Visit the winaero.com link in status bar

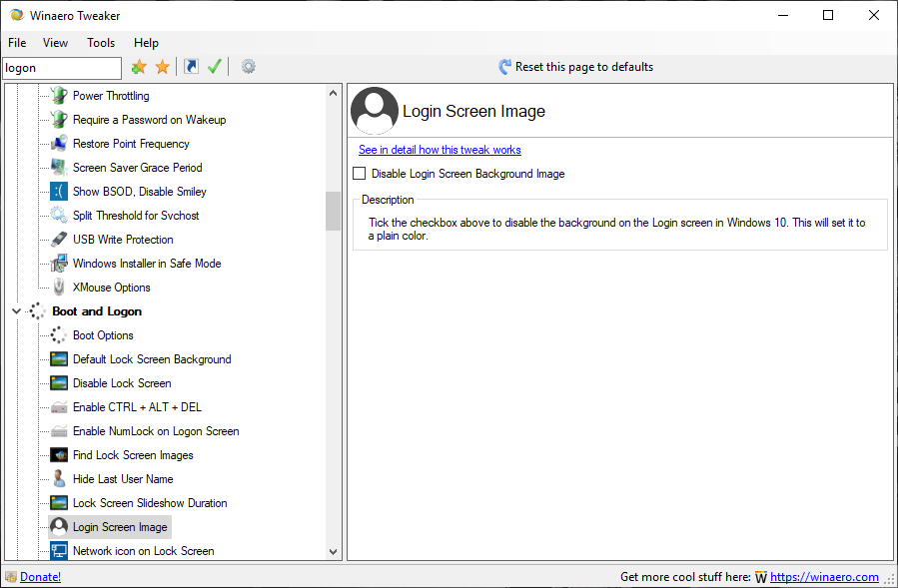[x=824, y=577]
